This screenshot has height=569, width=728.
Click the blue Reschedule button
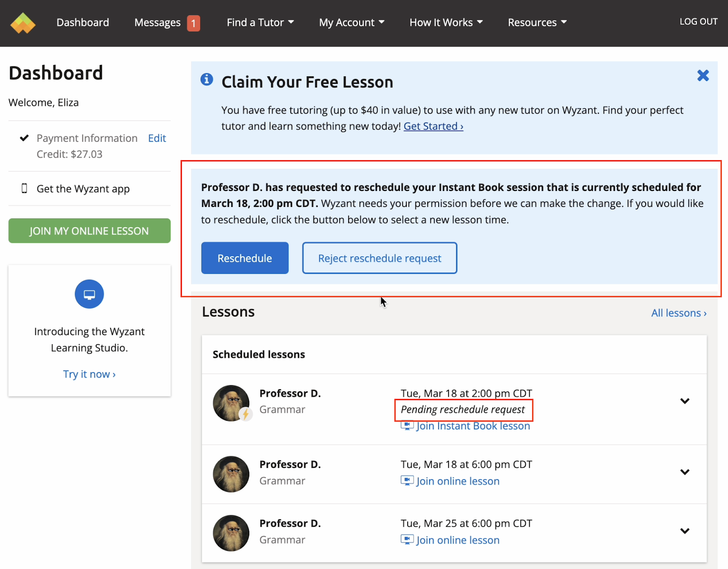pos(245,258)
